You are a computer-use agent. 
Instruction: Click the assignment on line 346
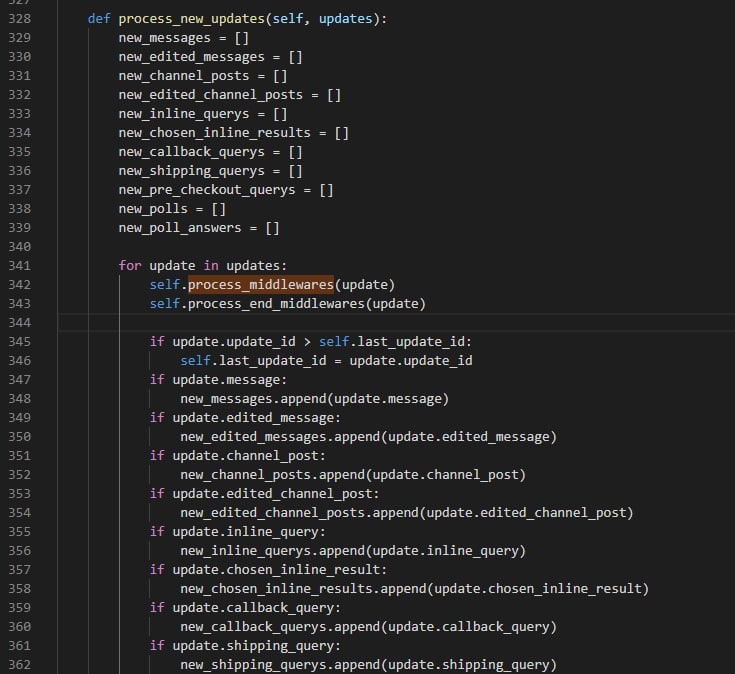point(326,360)
